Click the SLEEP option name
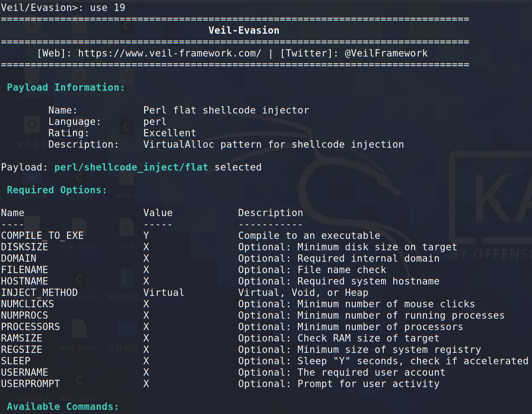The image size is (532, 414). 16,361
